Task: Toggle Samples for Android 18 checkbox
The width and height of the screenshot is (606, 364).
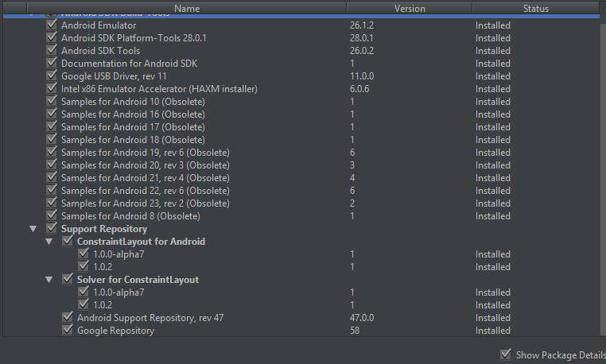Action: (x=52, y=140)
